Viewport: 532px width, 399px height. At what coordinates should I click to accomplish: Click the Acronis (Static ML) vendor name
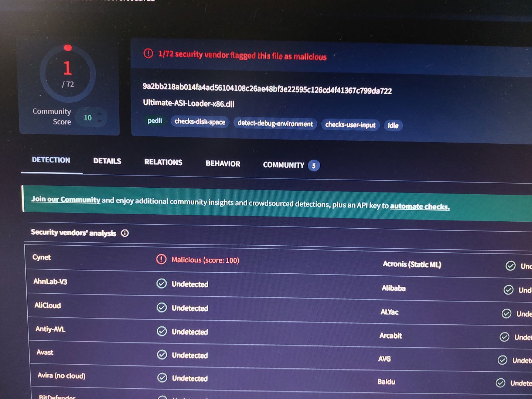tap(412, 264)
